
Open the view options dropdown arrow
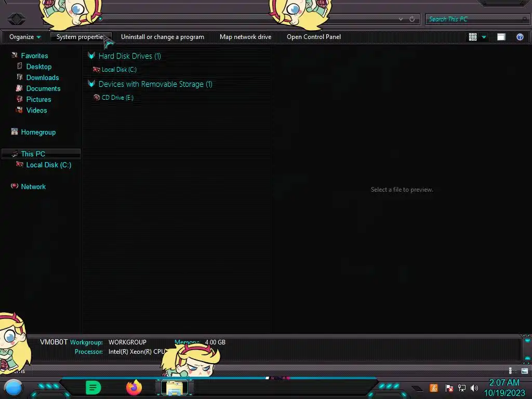click(x=484, y=37)
